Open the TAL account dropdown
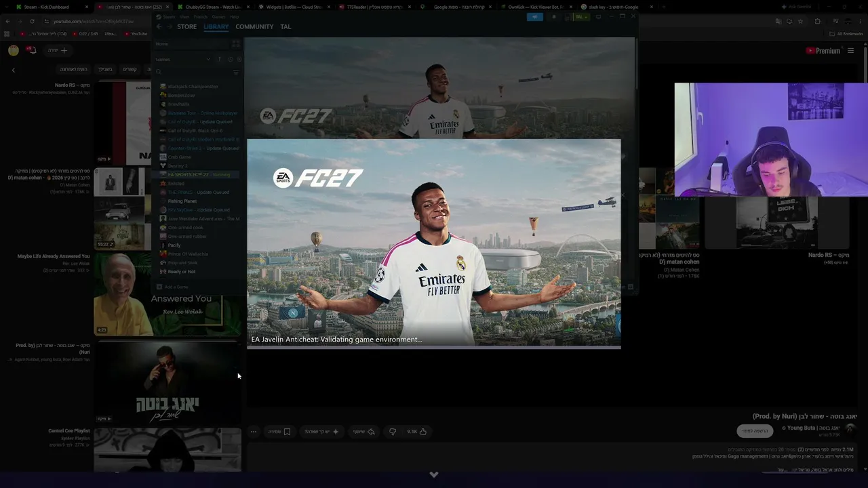The image size is (868, 488). (x=580, y=17)
